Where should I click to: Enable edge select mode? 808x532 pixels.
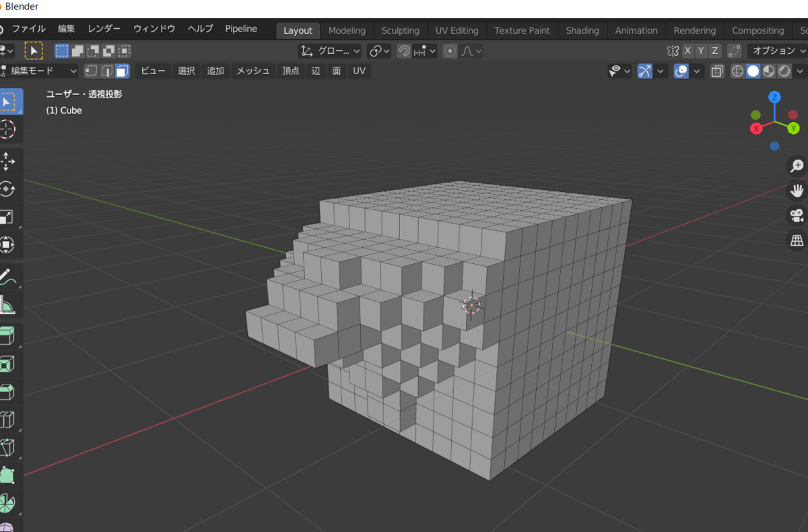pyautogui.click(x=106, y=71)
